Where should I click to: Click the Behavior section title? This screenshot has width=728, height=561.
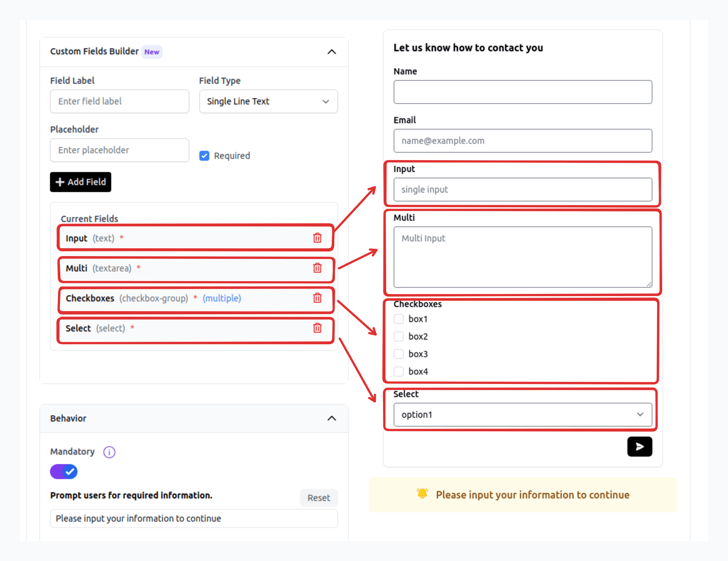(68, 418)
